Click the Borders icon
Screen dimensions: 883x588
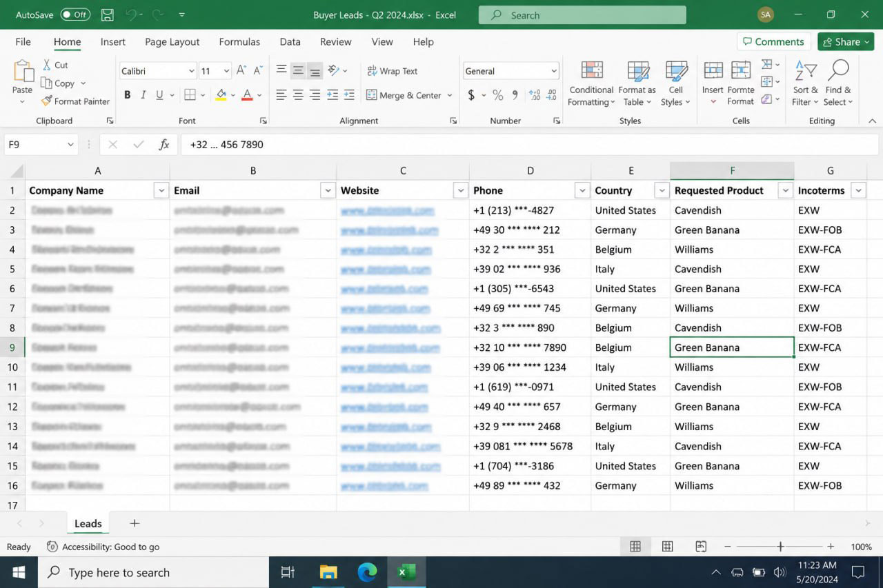tap(190, 95)
